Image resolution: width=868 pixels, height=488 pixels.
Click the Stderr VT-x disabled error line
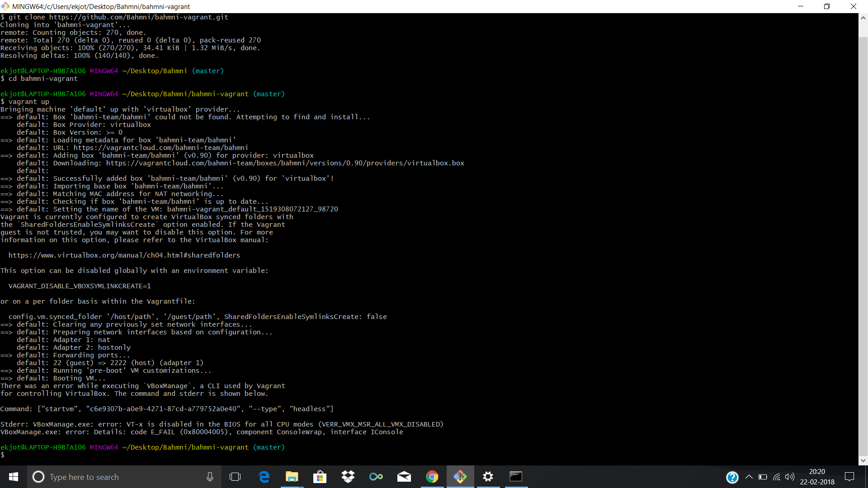[x=222, y=424]
